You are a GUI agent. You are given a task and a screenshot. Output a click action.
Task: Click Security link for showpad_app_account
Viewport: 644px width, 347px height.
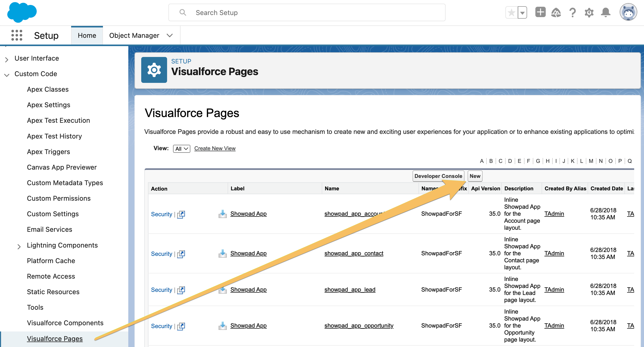click(x=162, y=214)
